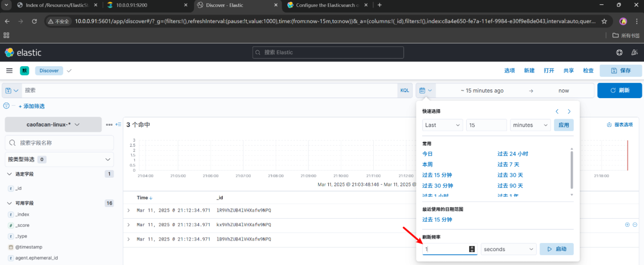Select 今日 today quick range
Screen dimensions: 644x265
pyautogui.click(x=428, y=154)
